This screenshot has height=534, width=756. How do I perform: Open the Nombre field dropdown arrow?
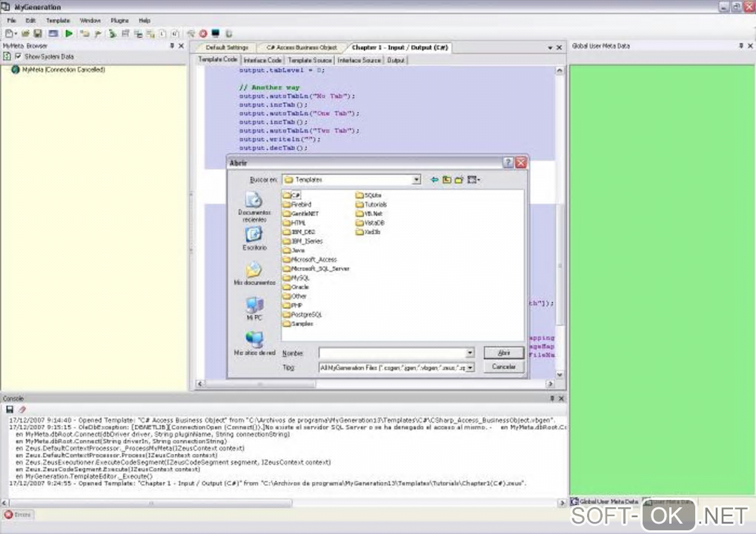tap(470, 353)
